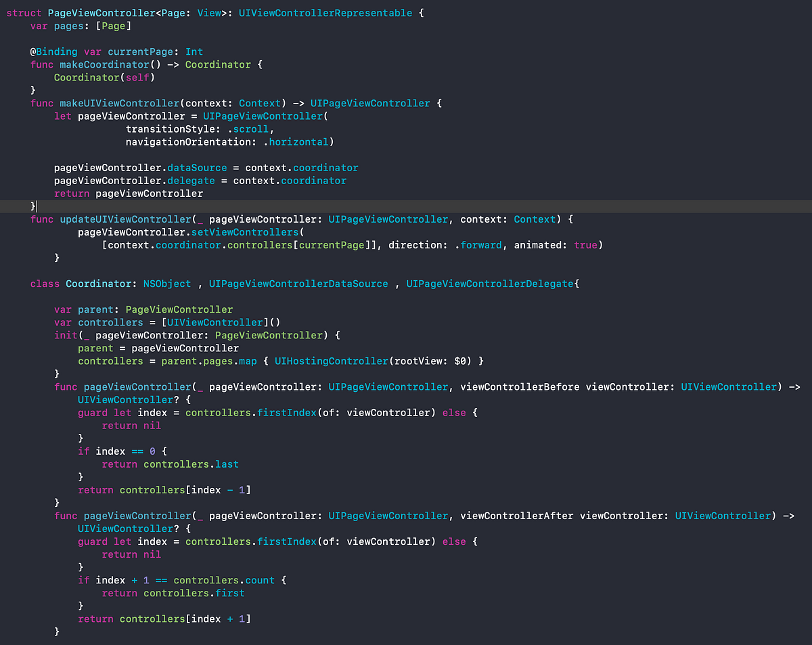The height and width of the screenshot is (645, 812).
Task: Click the .horizontal navigation orientation value
Action: coord(298,141)
